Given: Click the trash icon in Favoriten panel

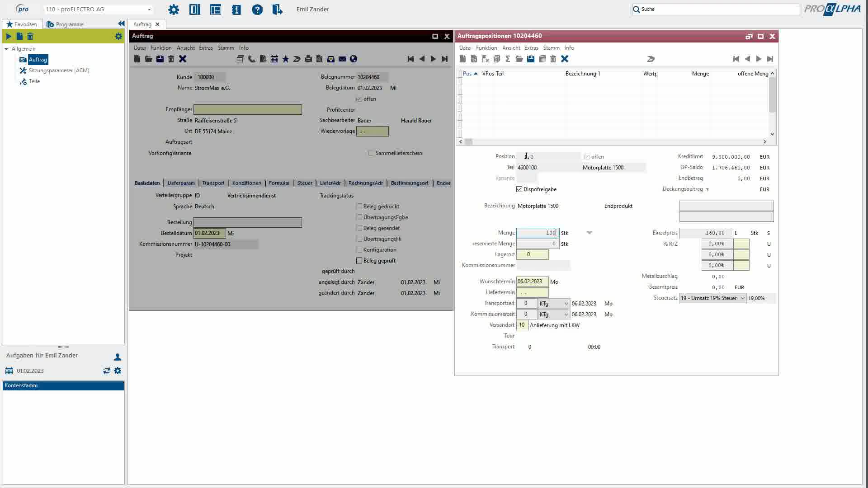Looking at the screenshot, I should click(30, 36).
